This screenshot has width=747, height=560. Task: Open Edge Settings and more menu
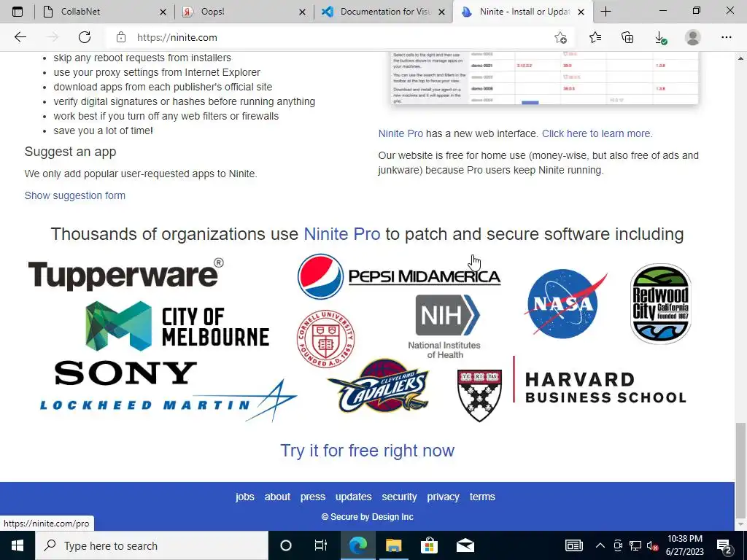pos(726,37)
